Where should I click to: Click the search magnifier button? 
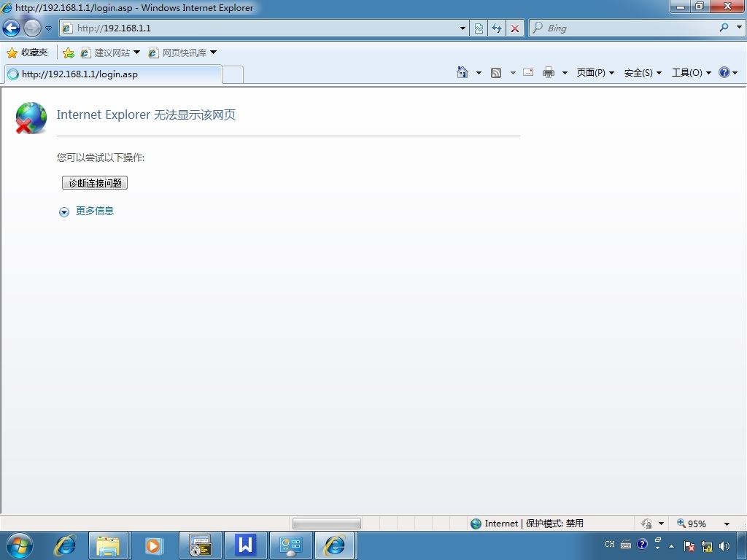(724, 28)
